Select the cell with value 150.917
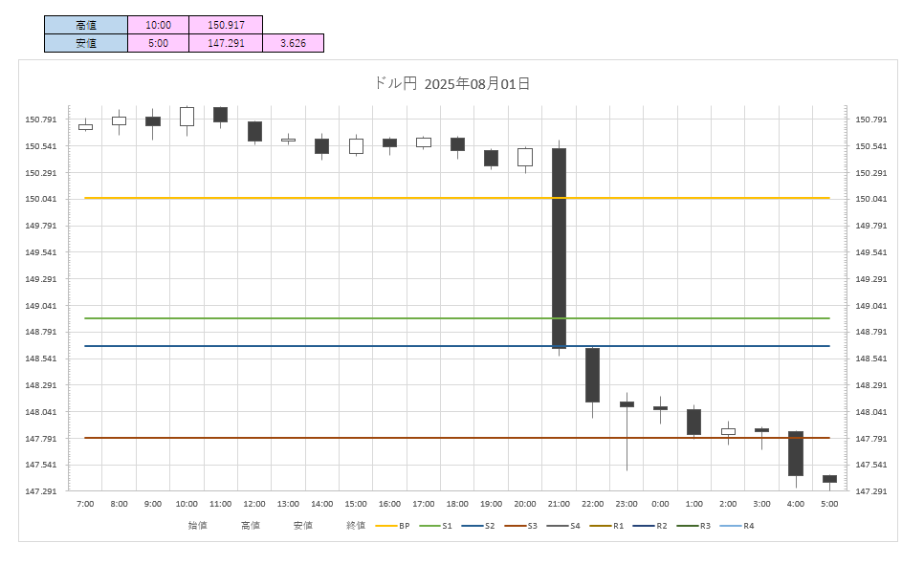 (226, 25)
